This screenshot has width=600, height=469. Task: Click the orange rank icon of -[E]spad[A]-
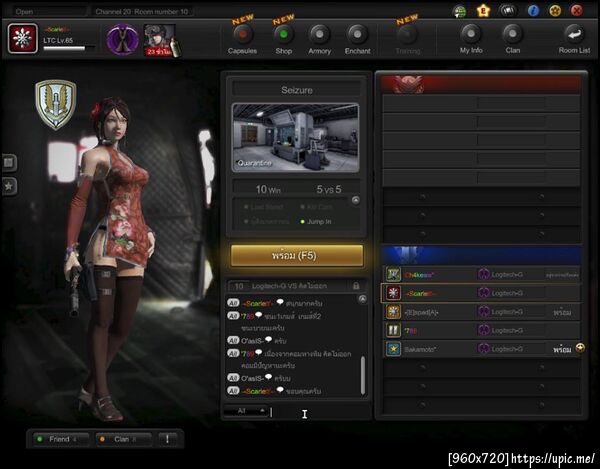[x=393, y=312]
